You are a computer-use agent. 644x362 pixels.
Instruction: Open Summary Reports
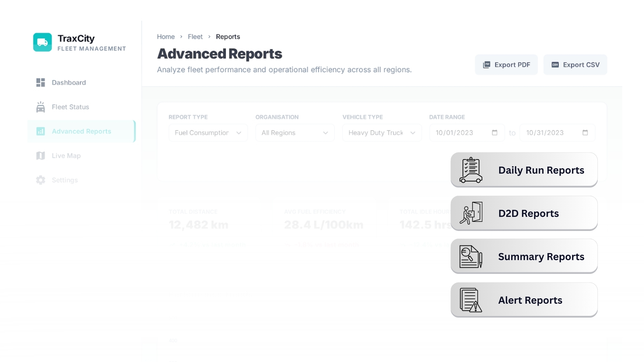coord(524,256)
